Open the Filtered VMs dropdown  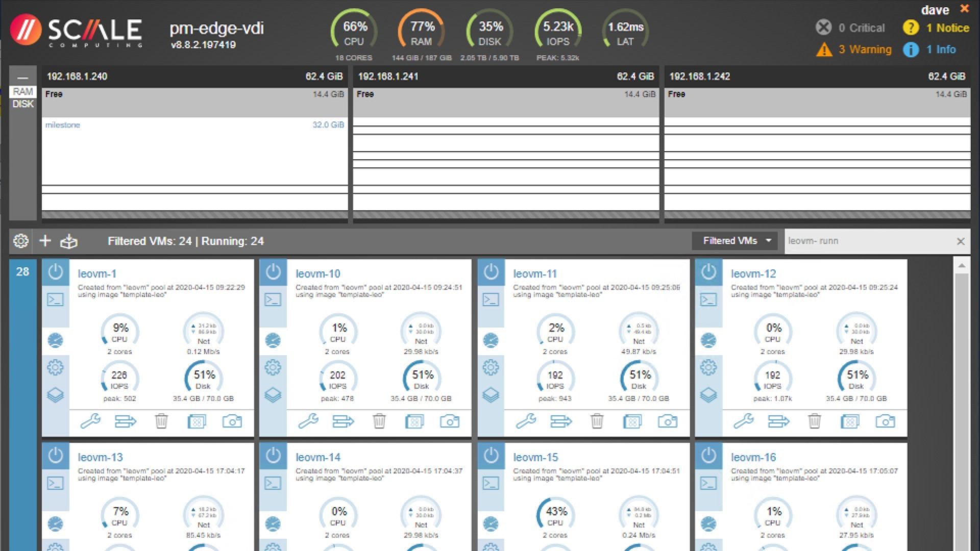click(734, 241)
